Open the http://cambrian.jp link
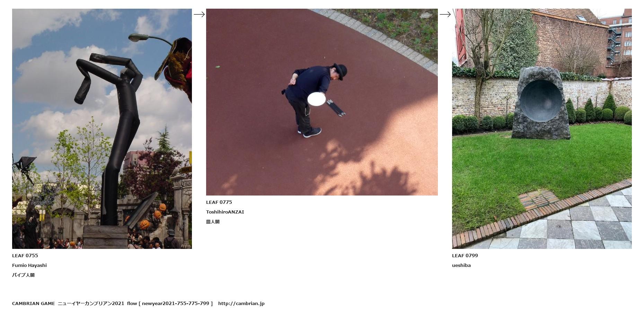The height and width of the screenshot is (312, 644). (x=241, y=303)
